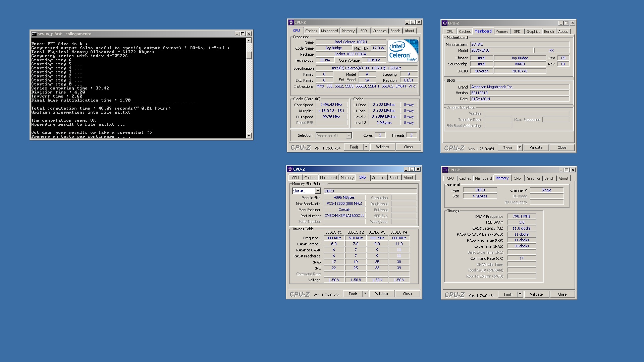Switch to Caches tab in CPU window
This screenshot has width=644, height=362.
(x=311, y=31)
